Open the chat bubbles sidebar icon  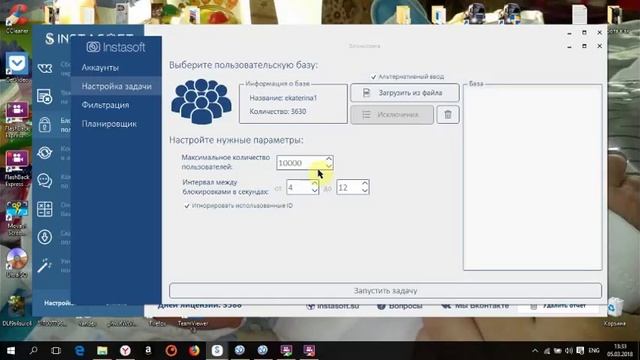44,180
